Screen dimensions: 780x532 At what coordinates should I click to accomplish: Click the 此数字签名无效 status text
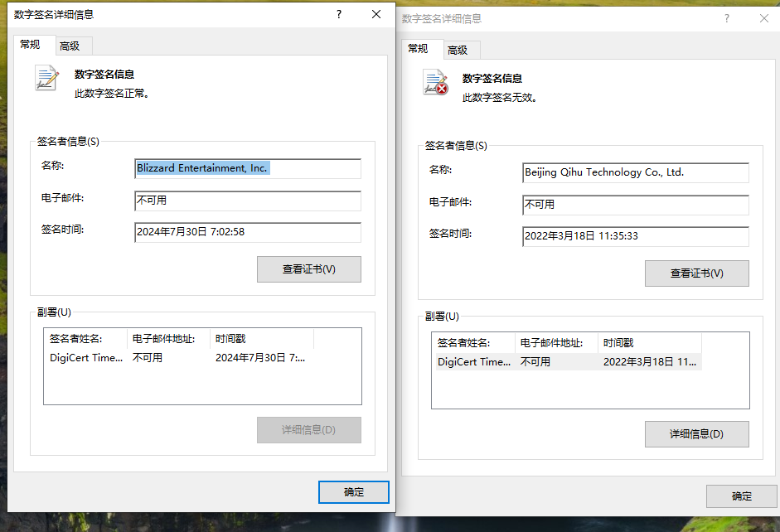pyautogui.click(x=500, y=98)
